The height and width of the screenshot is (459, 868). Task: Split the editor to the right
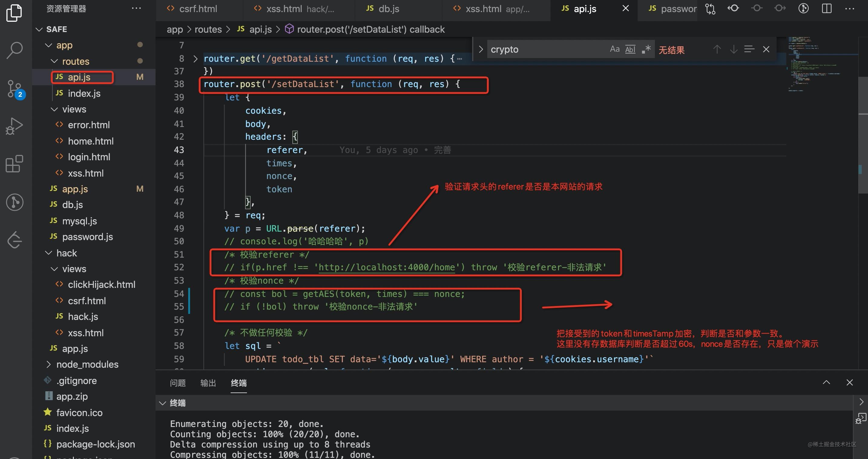click(x=827, y=8)
